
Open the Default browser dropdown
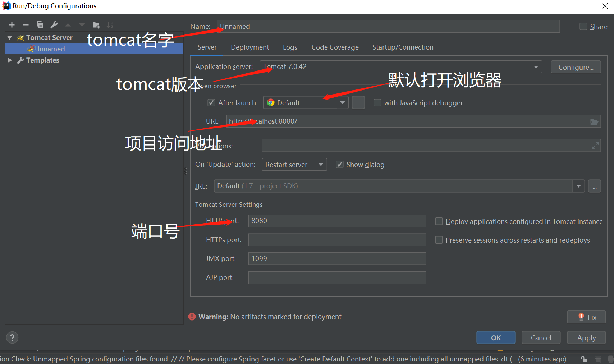[x=306, y=103]
